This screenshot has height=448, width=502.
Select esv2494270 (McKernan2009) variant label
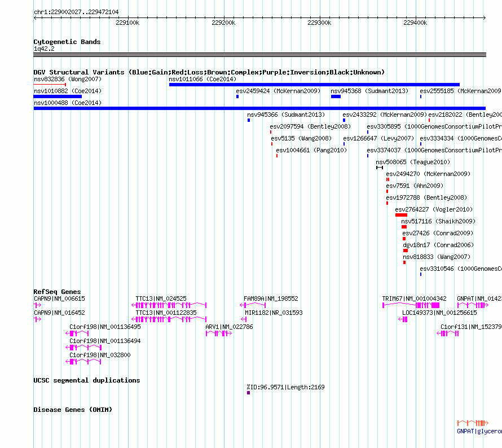[428, 174]
